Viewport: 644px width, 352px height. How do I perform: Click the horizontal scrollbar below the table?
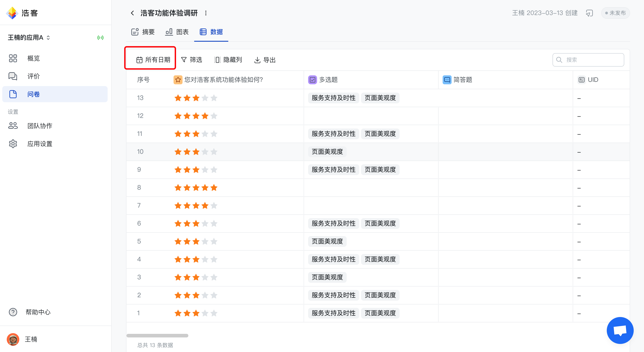click(x=157, y=335)
